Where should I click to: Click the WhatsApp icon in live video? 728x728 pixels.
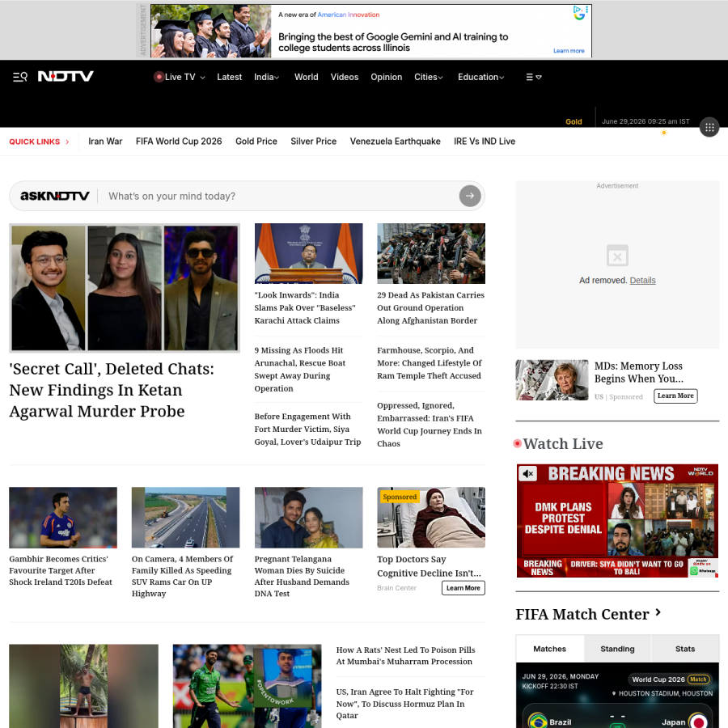pyautogui.click(x=694, y=571)
